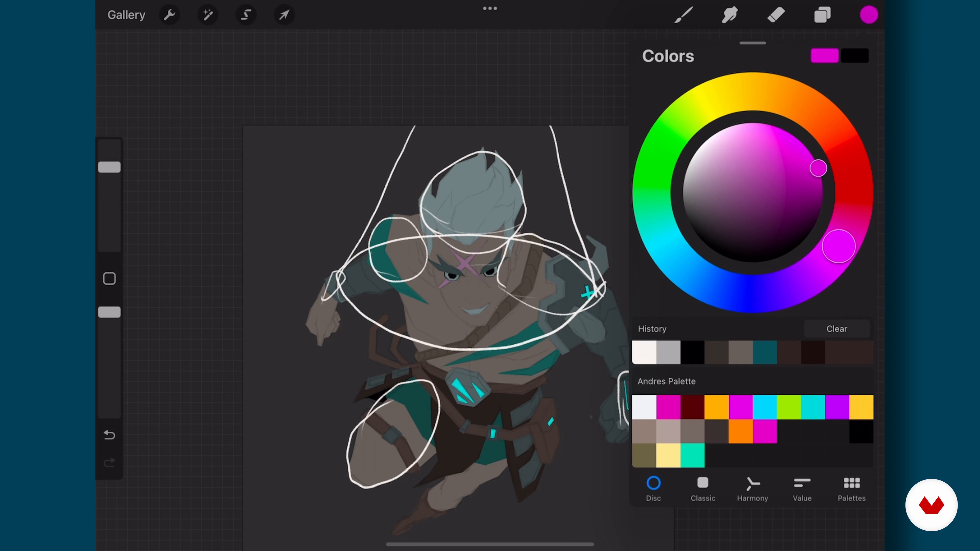The width and height of the screenshot is (980, 551).
Task: Switch to Value color tab
Action: pos(802,489)
